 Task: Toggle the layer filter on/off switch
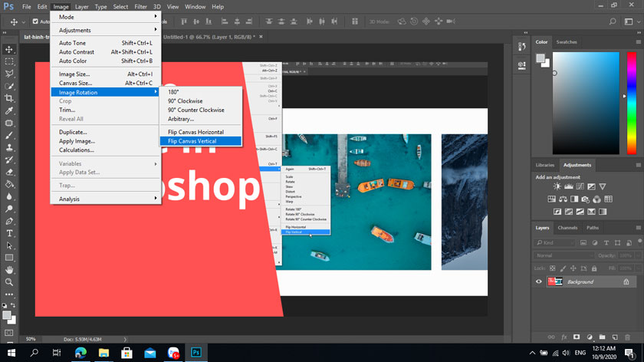click(639, 242)
